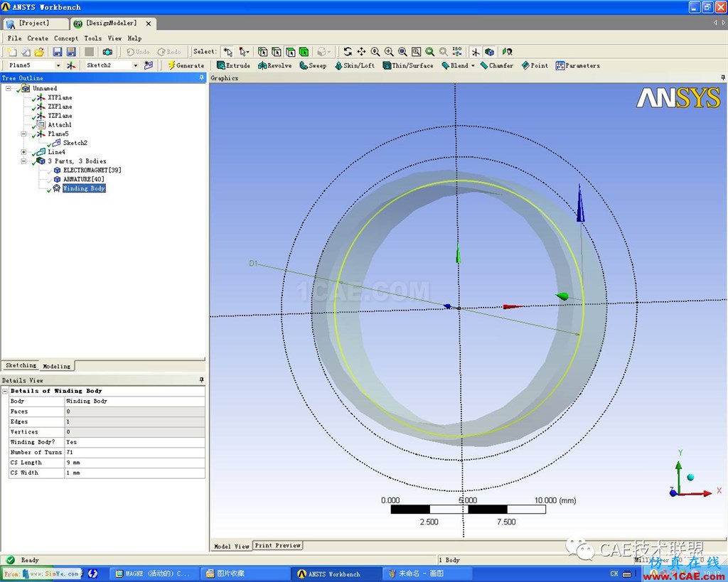Expand the Line4 tree node
Viewport: 728px width, 582px height.
point(23,152)
